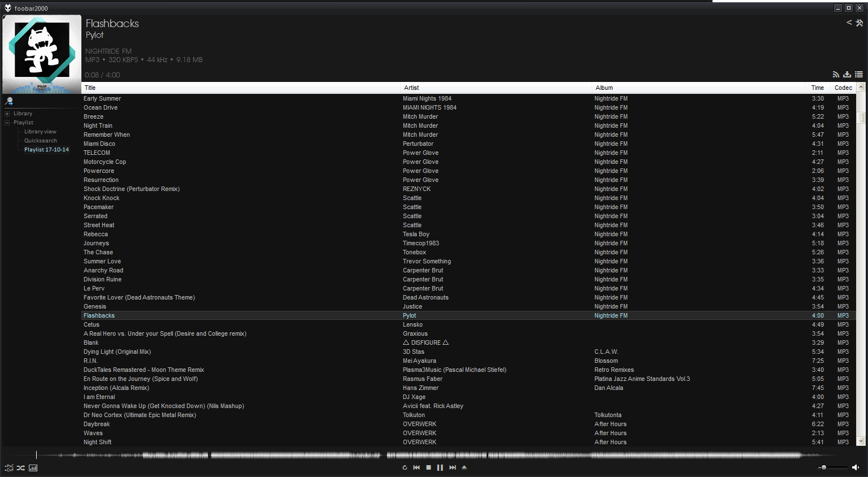This screenshot has height=477, width=868.
Task: Open the RSS feed icon above the playlist
Action: point(836,75)
